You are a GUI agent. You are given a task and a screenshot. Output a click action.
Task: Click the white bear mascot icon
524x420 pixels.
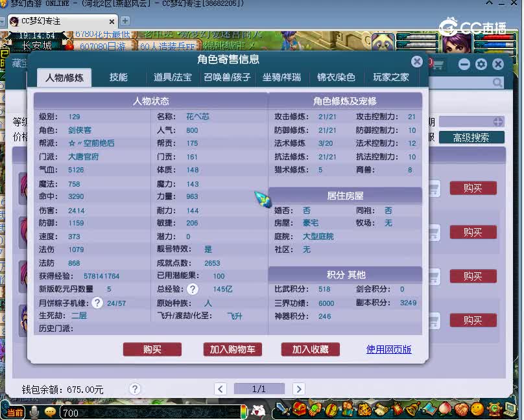[258, 411]
